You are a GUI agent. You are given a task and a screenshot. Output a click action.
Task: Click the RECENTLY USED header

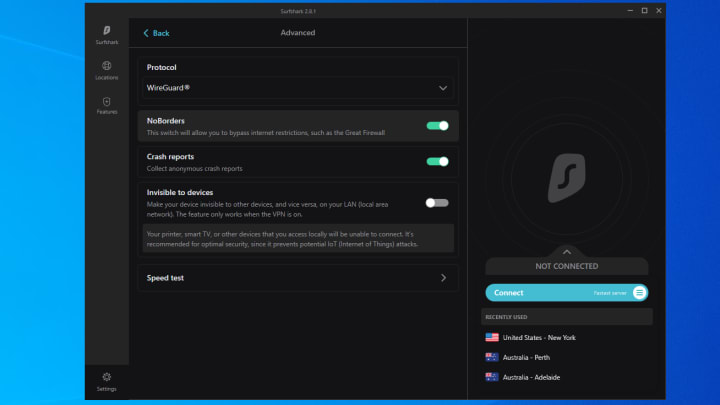(567, 317)
